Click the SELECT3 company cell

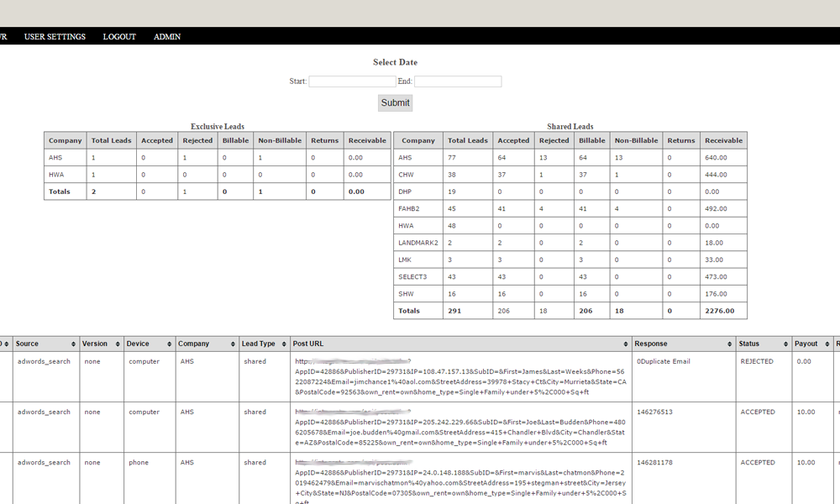(x=418, y=277)
